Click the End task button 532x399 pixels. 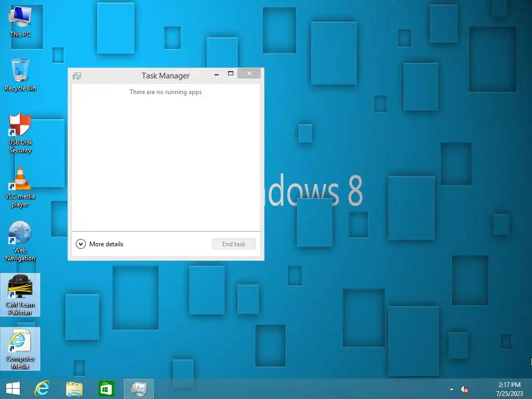pos(234,244)
